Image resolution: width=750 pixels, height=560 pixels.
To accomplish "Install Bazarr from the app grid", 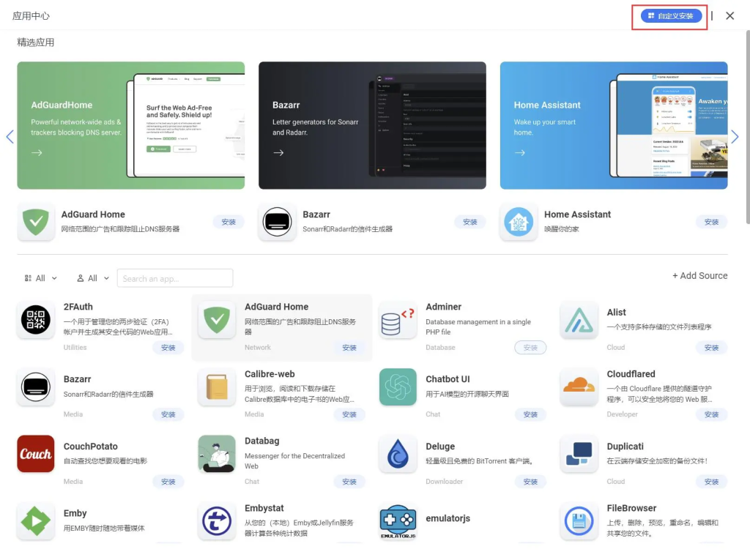I will pos(168,414).
